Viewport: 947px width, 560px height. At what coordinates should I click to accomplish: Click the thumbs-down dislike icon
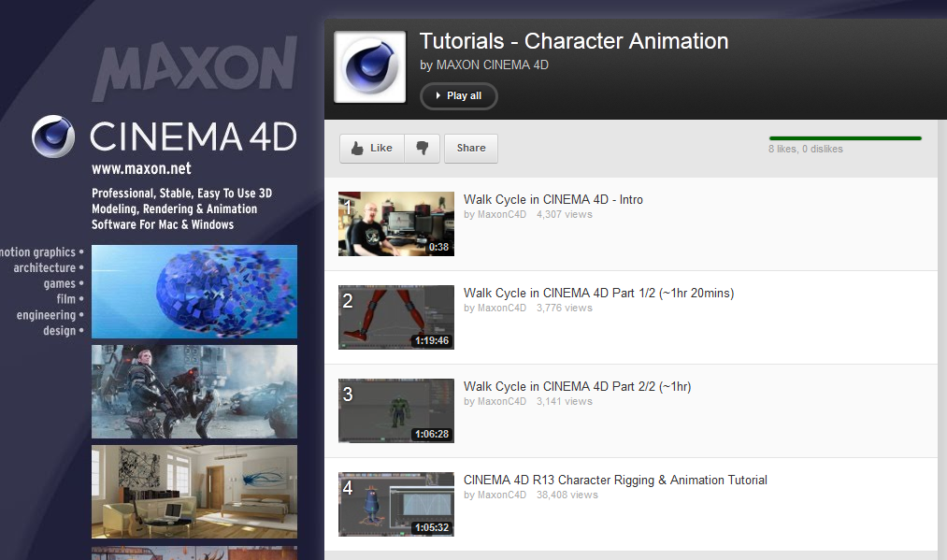(x=423, y=148)
